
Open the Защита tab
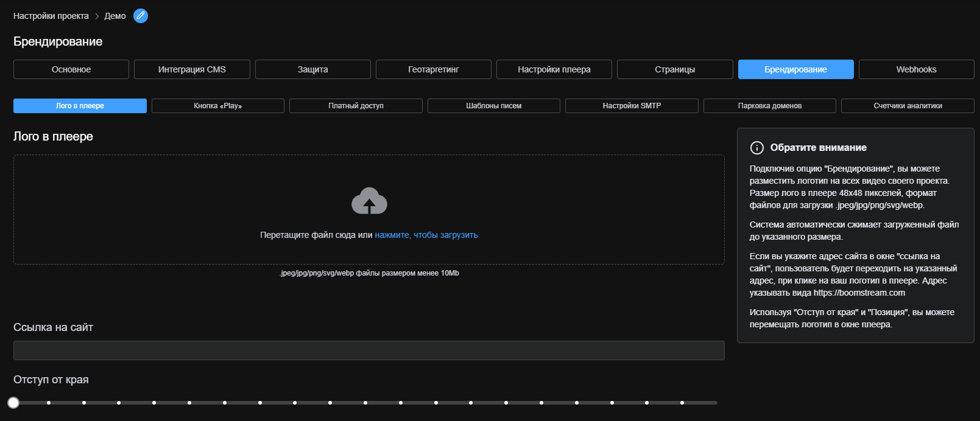pyautogui.click(x=313, y=69)
